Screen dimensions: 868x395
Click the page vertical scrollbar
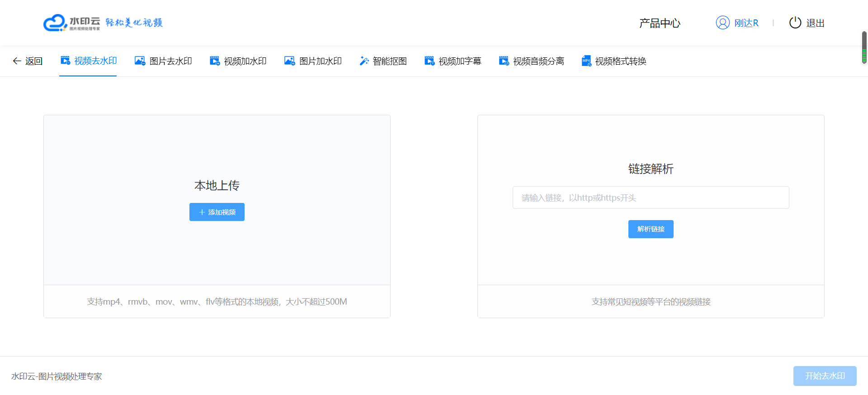point(864,47)
